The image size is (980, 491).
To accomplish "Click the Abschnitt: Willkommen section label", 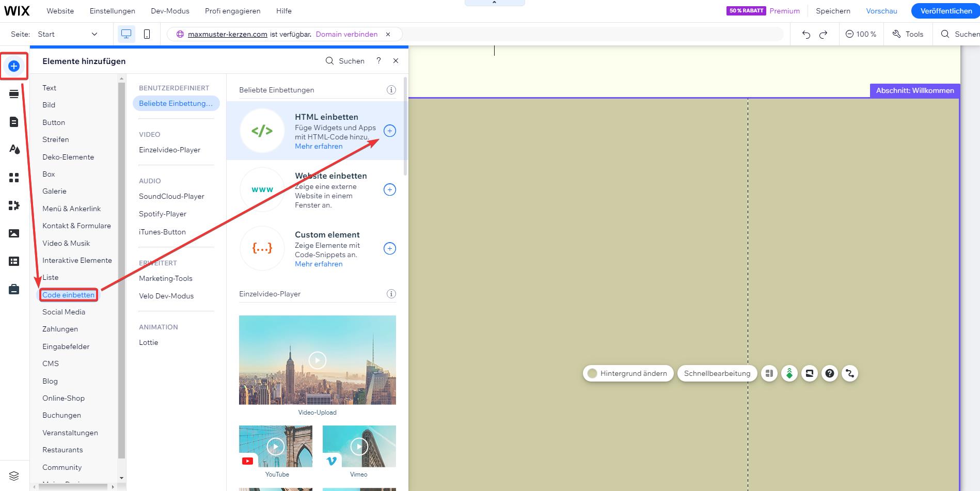I will pyautogui.click(x=915, y=90).
